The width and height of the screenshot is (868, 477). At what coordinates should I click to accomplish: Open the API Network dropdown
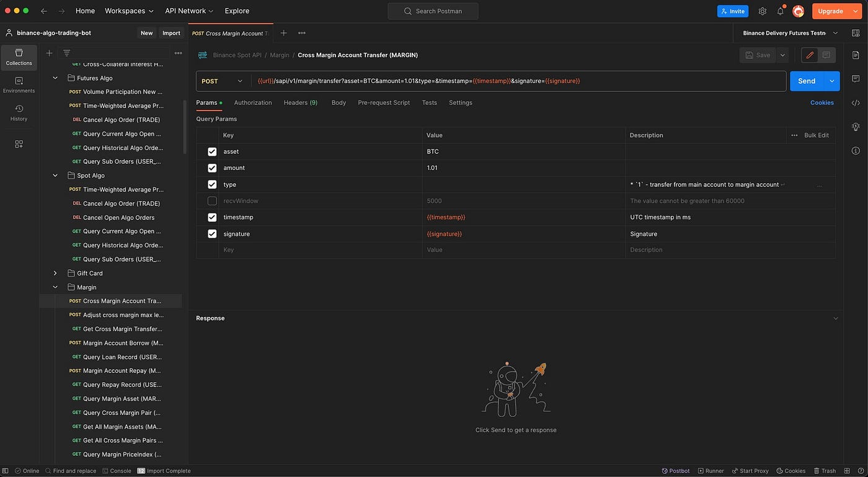[x=189, y=11]
